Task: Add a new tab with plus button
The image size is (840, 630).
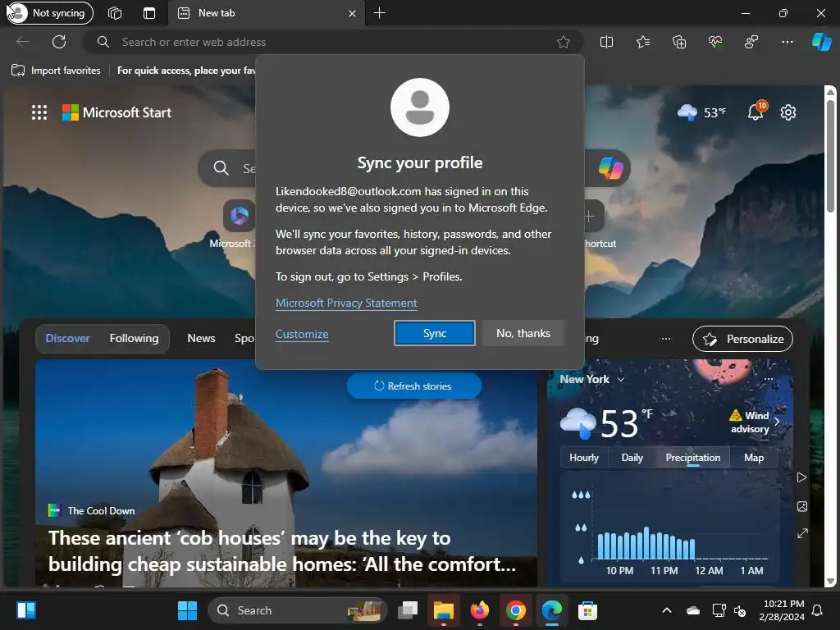Action: point(379,13)
